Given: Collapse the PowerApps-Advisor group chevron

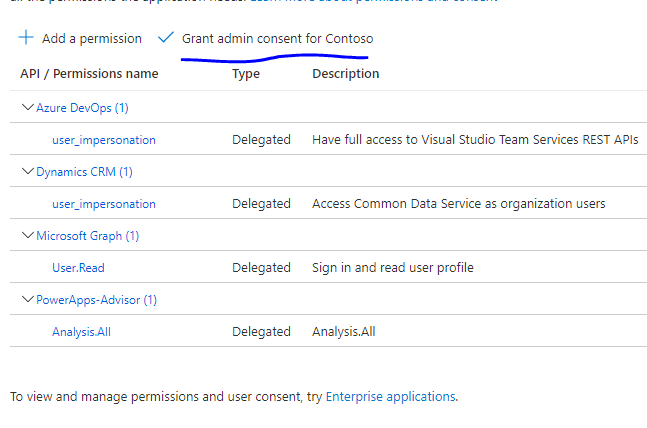Looking at the screenshot, I should tap(27, 299).
